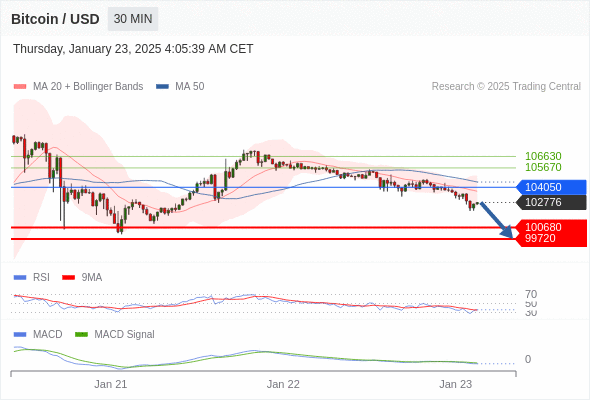The height and width of the screenshot is (400, 590).
Task: Click the 105670 resistance level label
Action: point(543,167)
